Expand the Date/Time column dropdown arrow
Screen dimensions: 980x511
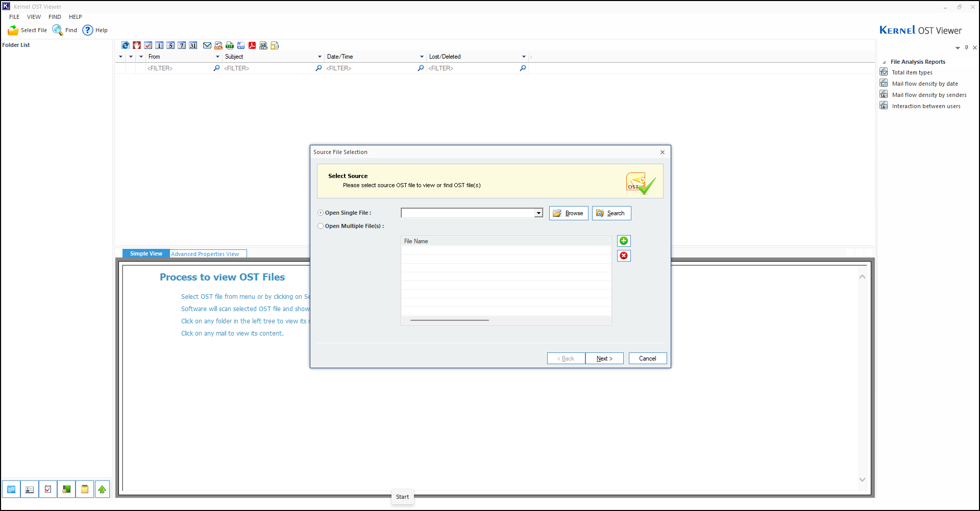click(x=422, y=57)
